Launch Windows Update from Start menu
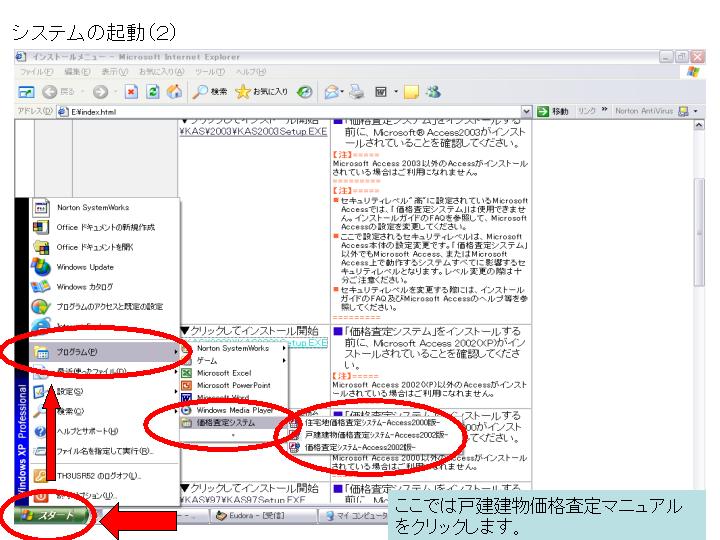The height and width of the screenshot is (540, 720). (x=105, y=267)
